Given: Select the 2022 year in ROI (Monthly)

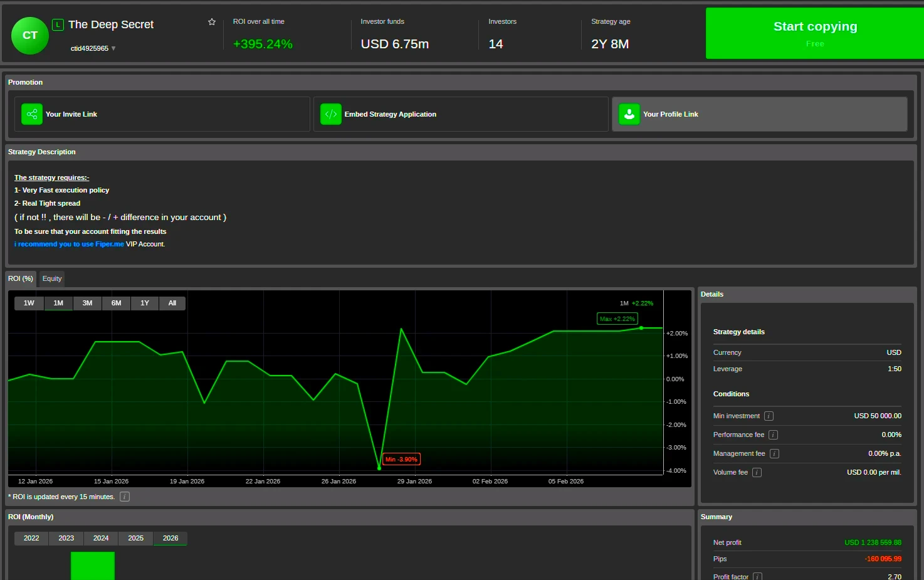Looking at the screenshot, I should pos(31,538).
